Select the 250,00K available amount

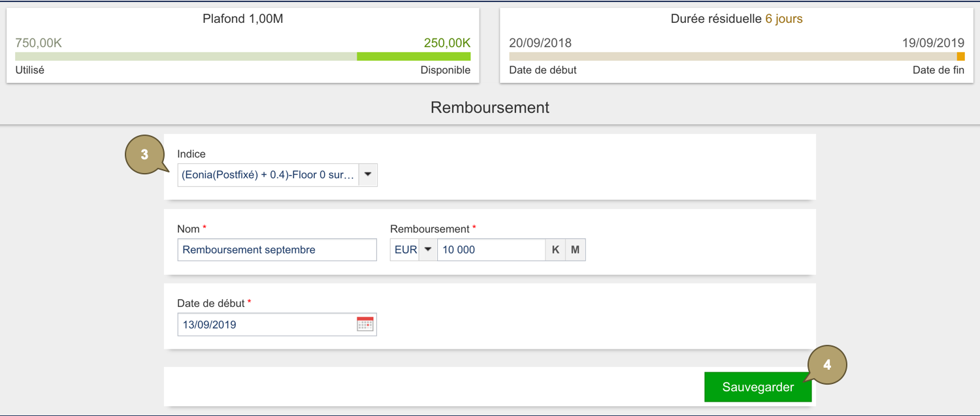pyautogui.click(x=447, y=43)
